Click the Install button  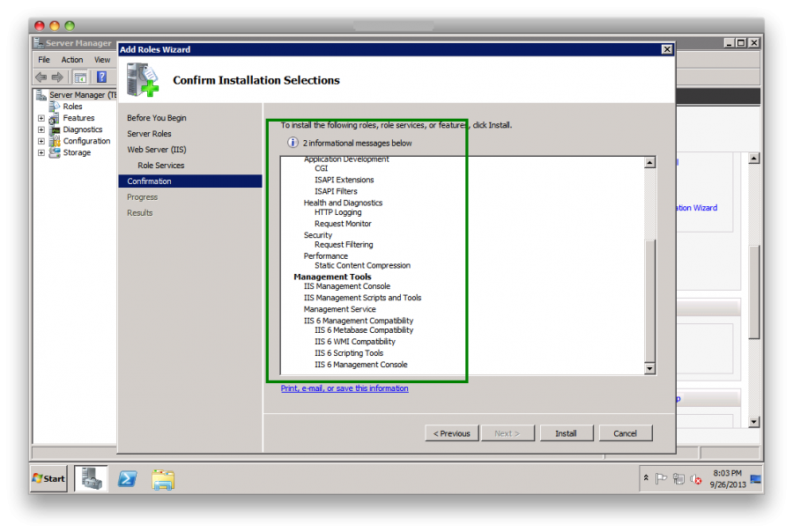567,432
